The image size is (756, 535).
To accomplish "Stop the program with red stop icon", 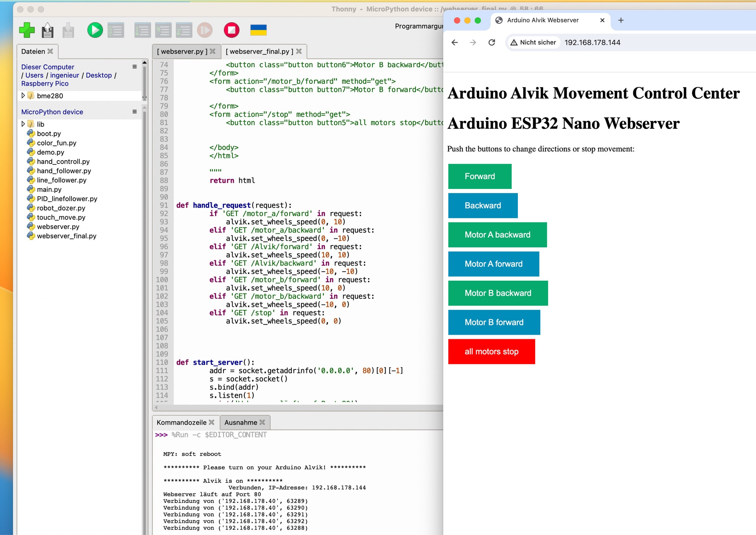I will pyautogui.click(x=232, y=30).
